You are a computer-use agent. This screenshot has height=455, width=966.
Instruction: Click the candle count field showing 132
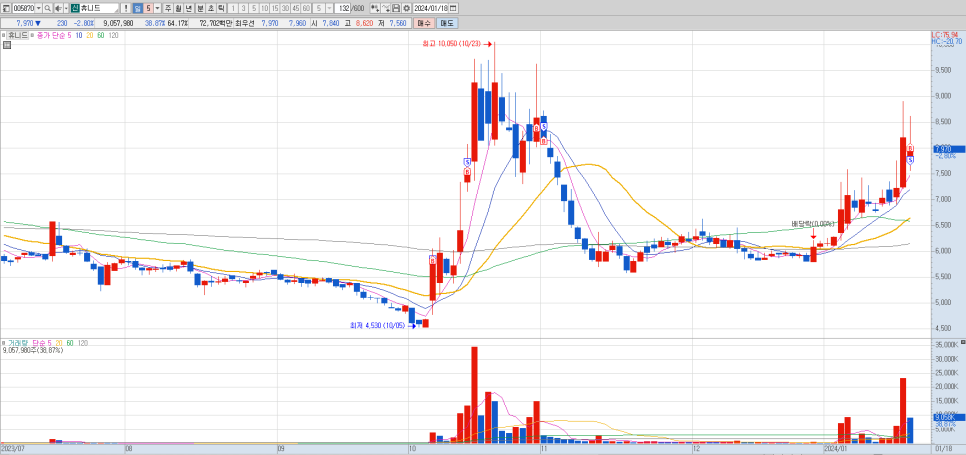click(344, 8)
